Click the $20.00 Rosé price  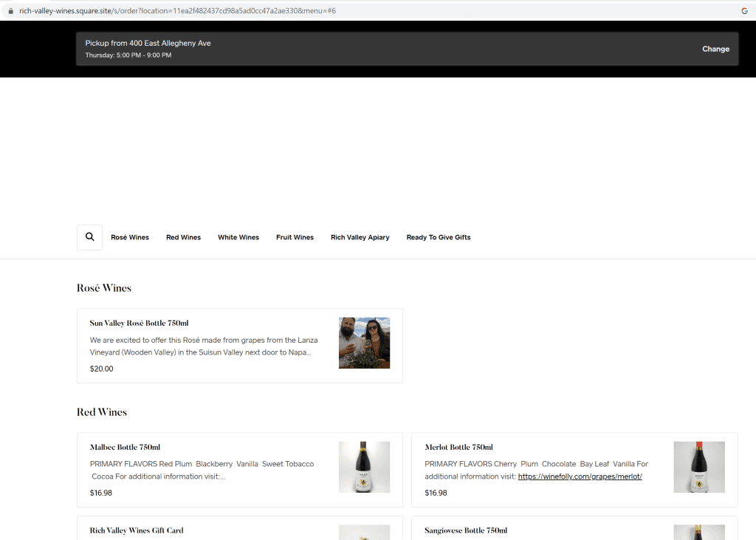pos(101,369)
